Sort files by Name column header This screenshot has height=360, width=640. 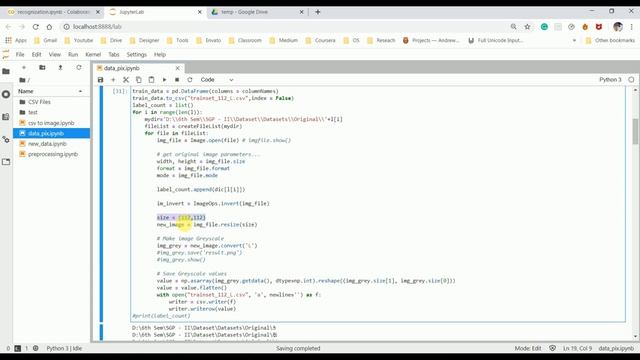pos(51,91)
